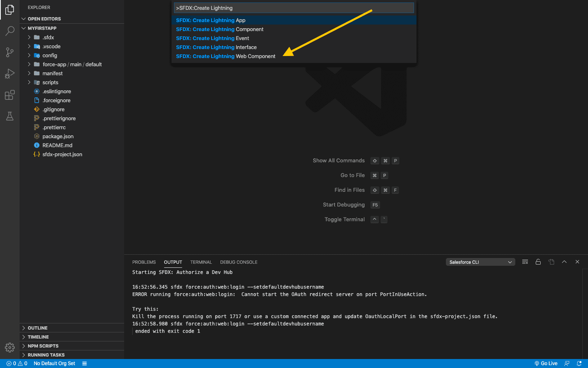The height and width of the screenshot is (368, 588).
Task: Select SFDX: Create Lightning Component command
Action: pos(294,29)
